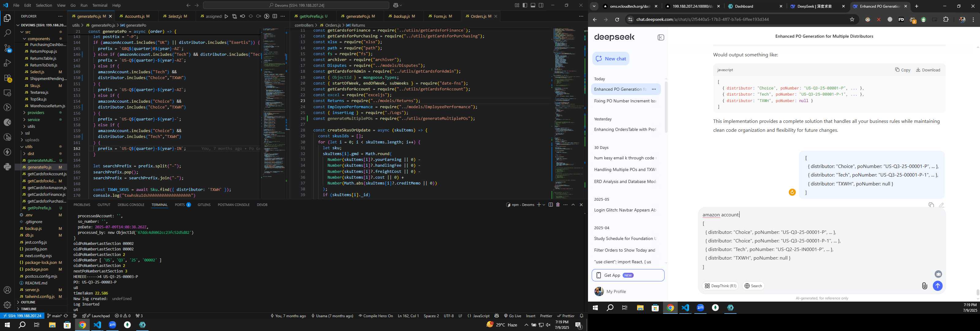Click Copy button on code block

point(903,70)
